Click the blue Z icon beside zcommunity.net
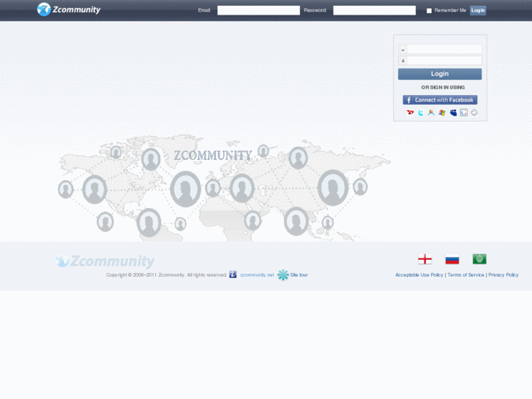532x399 pixels. pyautogui.click(x=233, y=275)
